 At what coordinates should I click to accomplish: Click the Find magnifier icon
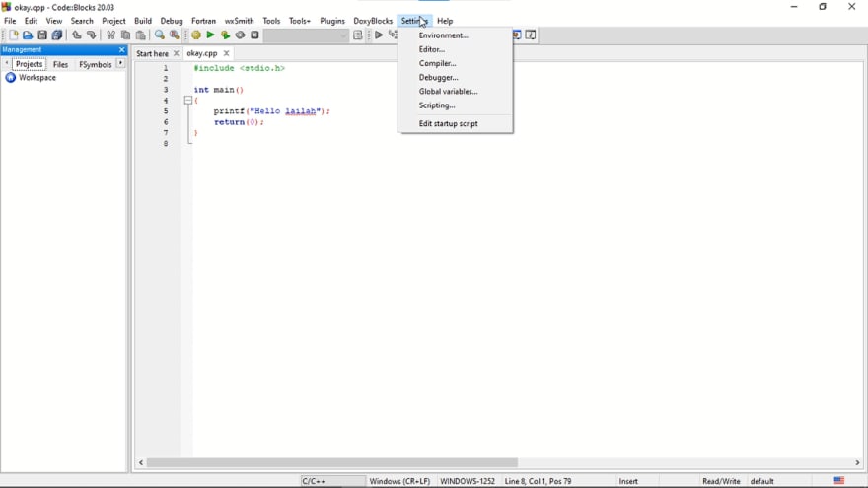(160, 35)
